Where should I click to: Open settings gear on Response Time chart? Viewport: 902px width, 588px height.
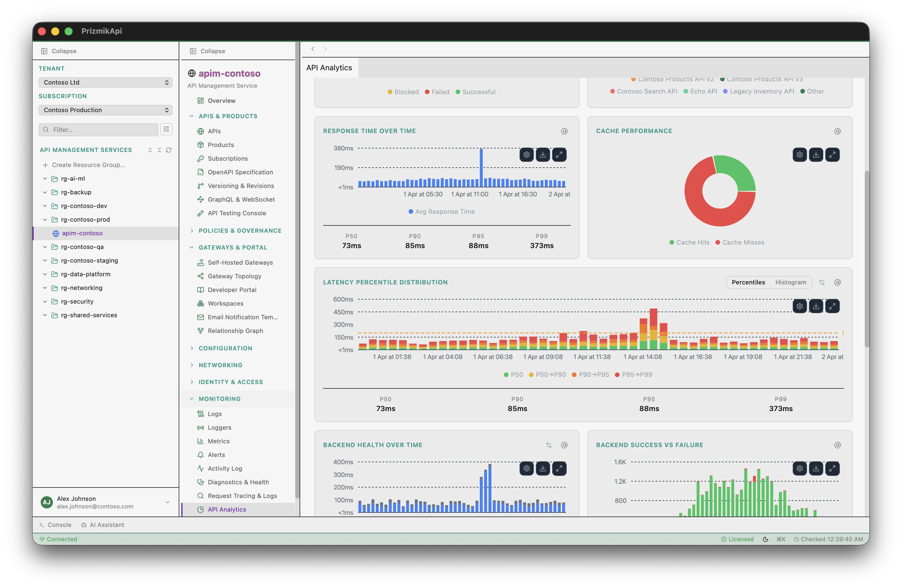[527, 155]
